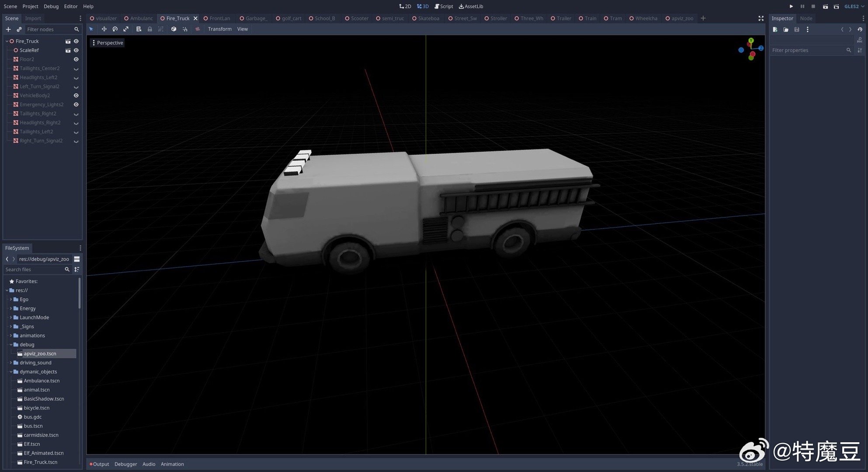Screen dimensions: 868x472
Task: Show the hidden Headlights_Left2 node
Action: pyautogui.click(x=76, y=78)
